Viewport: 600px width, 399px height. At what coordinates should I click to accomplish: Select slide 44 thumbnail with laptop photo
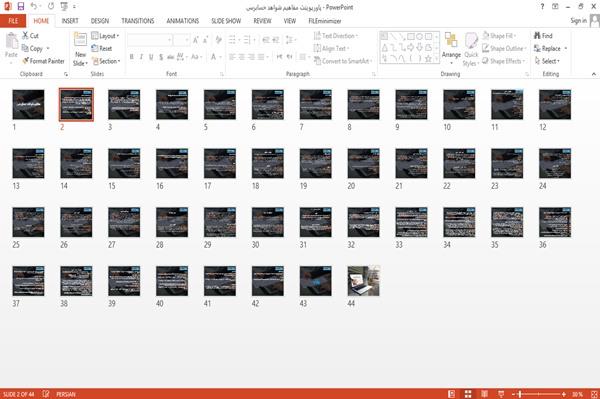(x=364, y=281)
